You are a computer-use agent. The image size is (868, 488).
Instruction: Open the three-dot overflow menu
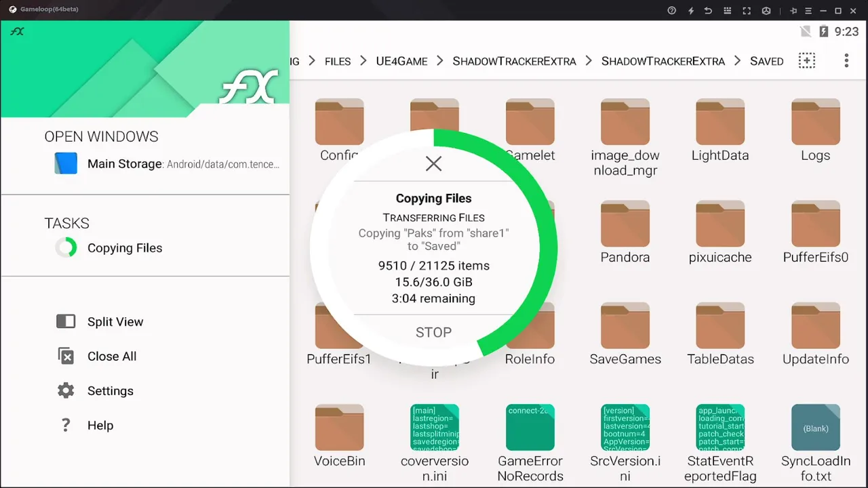click(x=846, y=60)
